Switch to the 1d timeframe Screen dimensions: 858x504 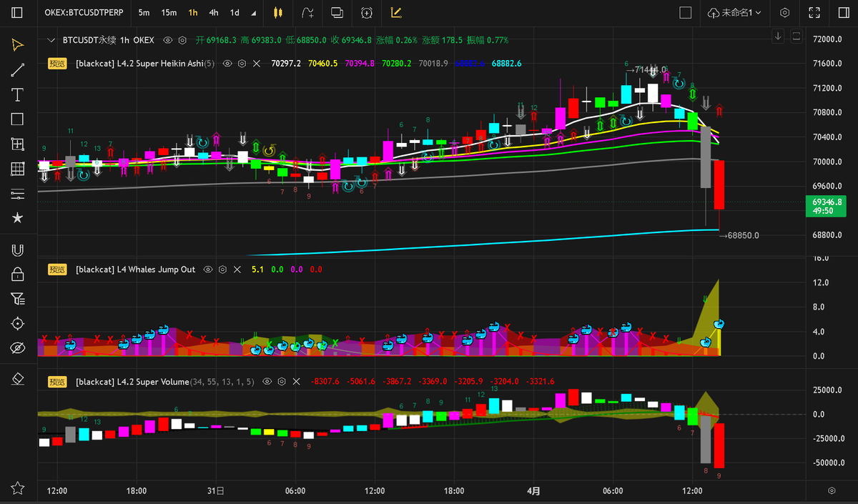click(x=235, y=13)
